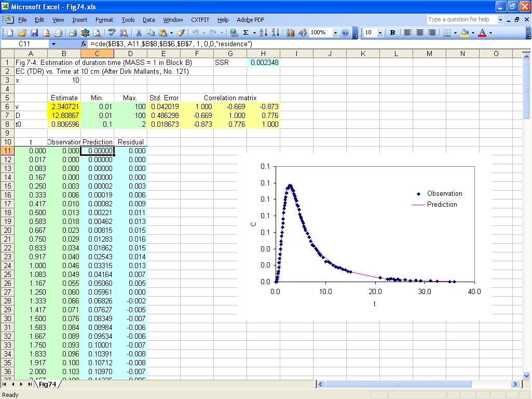Toggle center alignment for the cell

419,33
